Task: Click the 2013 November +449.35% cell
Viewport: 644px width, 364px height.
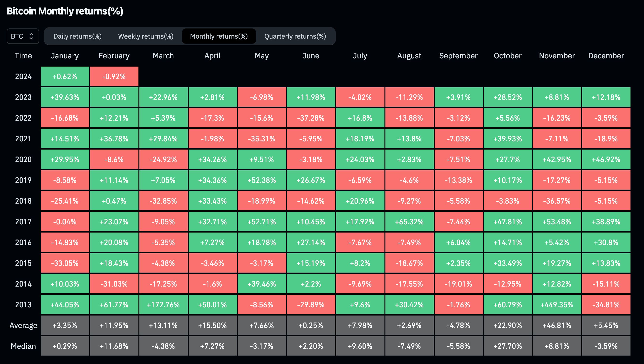Action: click(x=557, y=304)
